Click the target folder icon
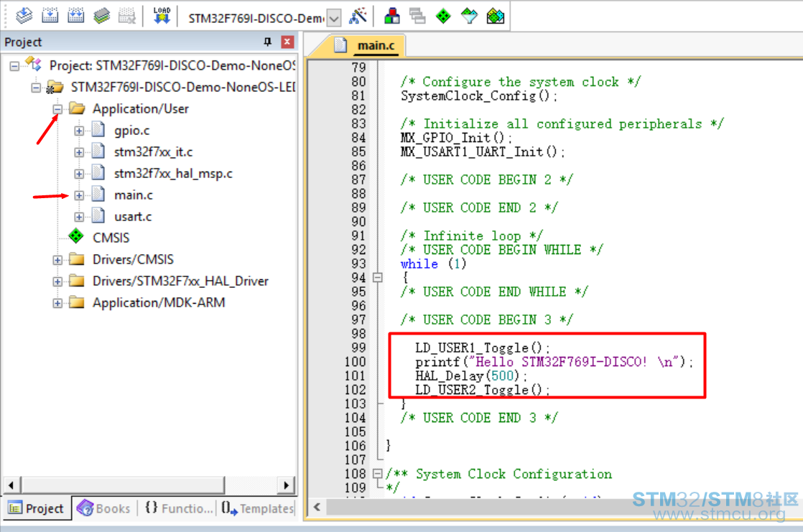The image size is (803, 532). 55,87
